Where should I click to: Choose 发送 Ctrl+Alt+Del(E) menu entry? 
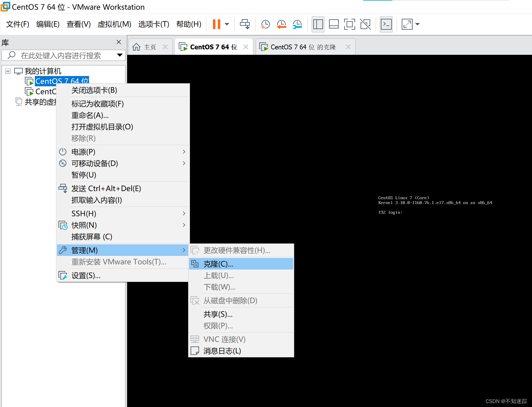(x=123, y=188)
